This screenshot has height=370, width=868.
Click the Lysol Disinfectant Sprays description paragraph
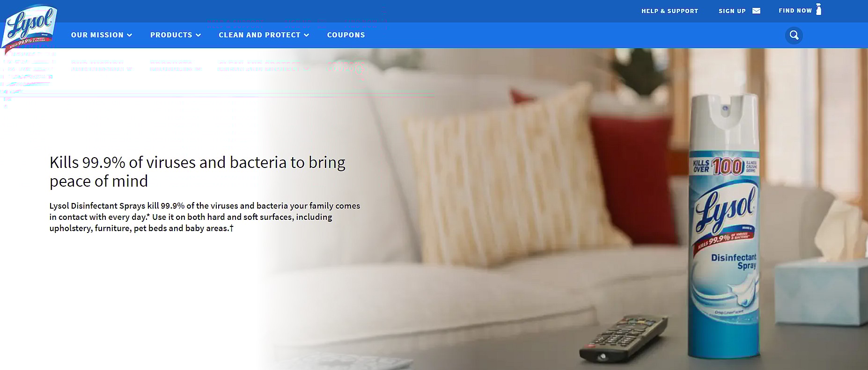coord(205,217)
